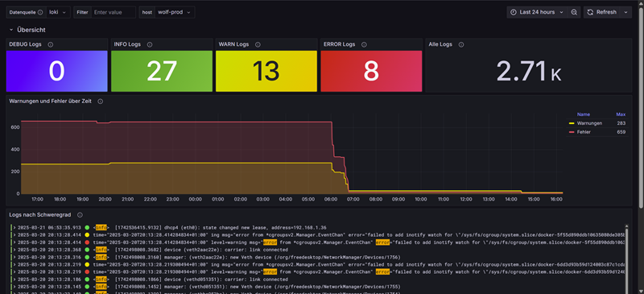Viewport: 644px width, 294px height.
Task: Open the Übersicht row title
Action: pos(31,30)
